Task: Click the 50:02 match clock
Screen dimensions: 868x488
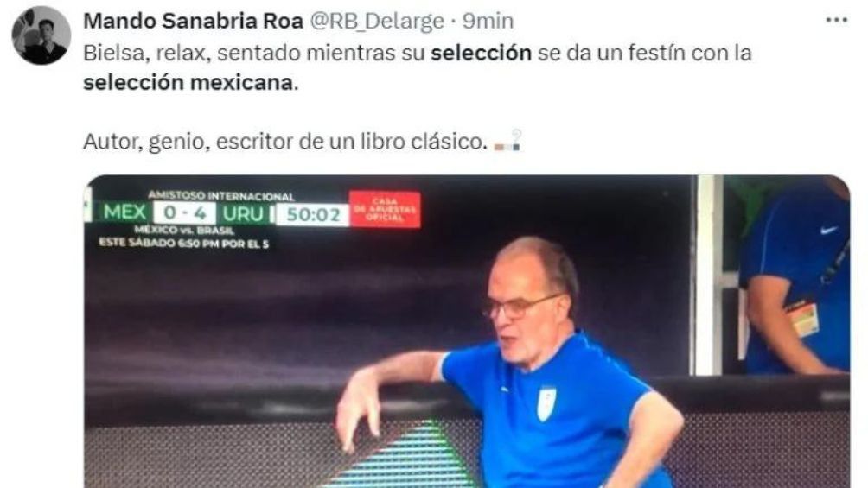Action: [x=313, y=215]
